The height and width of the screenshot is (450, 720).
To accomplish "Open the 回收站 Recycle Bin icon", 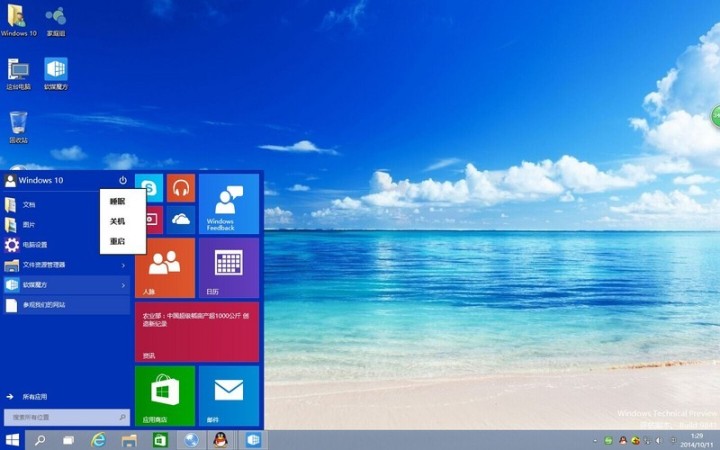I will [18, 127].
